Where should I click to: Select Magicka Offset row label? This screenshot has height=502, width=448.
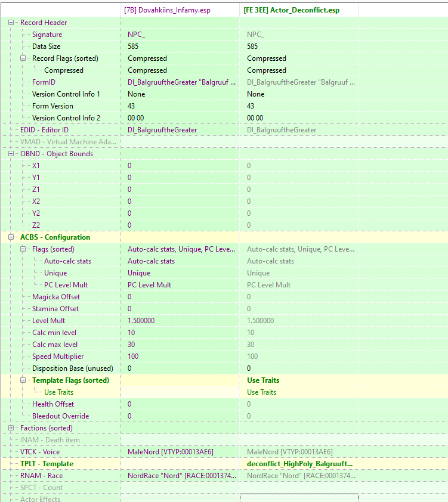click(x=56, y=297)
